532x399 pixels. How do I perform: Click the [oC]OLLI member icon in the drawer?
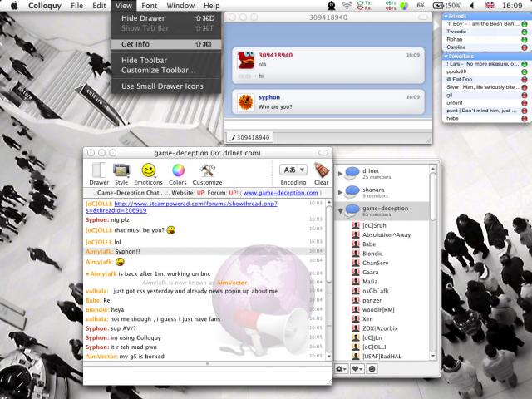[x=356, y=347]
